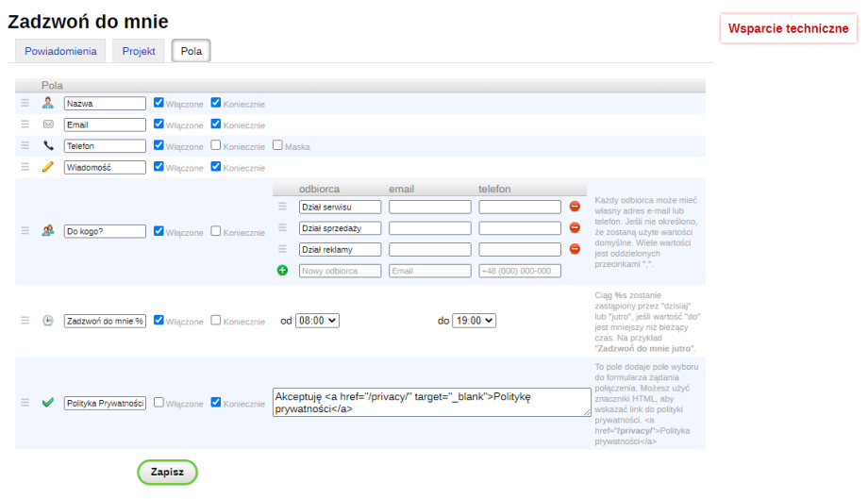Enable Włączone for Polityka Prywatności
This screenshot has width=868, height=499.
(x=159, y=402)
